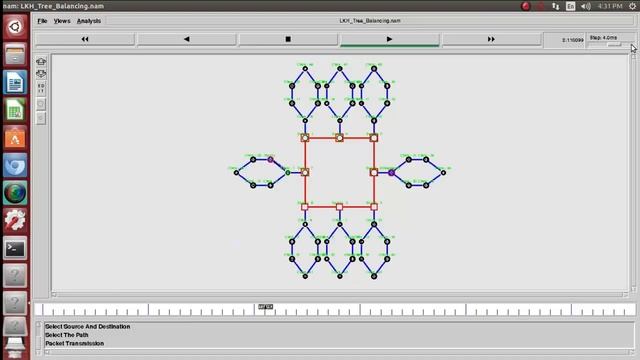
Task: Click the purple node atop the left hexagon
Action: pyautogui.click(x=271, y=160)
